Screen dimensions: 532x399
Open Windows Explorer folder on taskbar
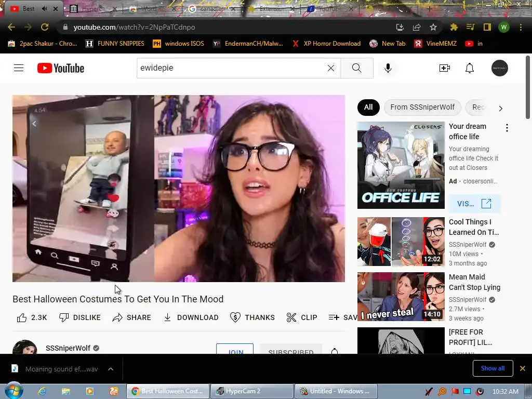tap(66, 391)
